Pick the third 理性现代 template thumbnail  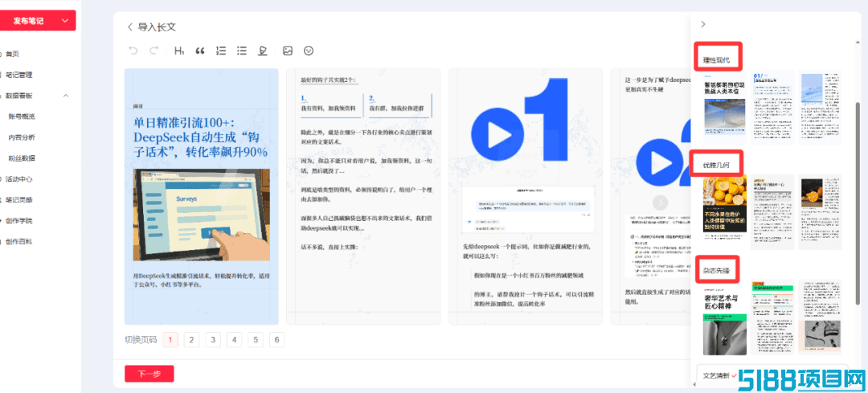click(x=820, y=107)
